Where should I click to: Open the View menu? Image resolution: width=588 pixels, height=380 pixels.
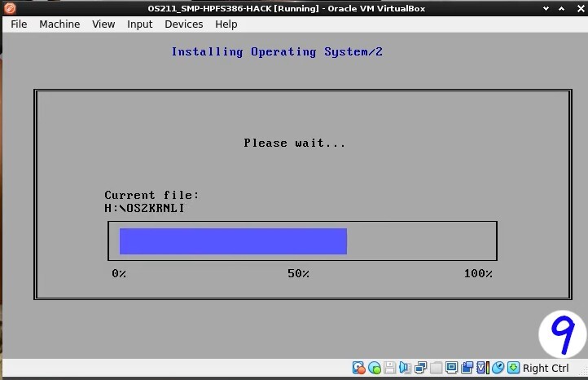pyautogui.click(x=103, y=24)
